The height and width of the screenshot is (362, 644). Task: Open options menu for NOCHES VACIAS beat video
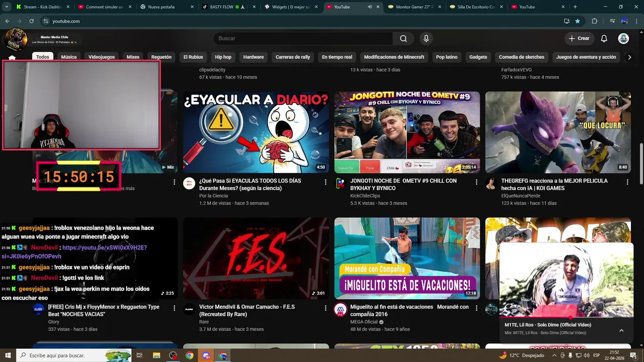point(175,308)
